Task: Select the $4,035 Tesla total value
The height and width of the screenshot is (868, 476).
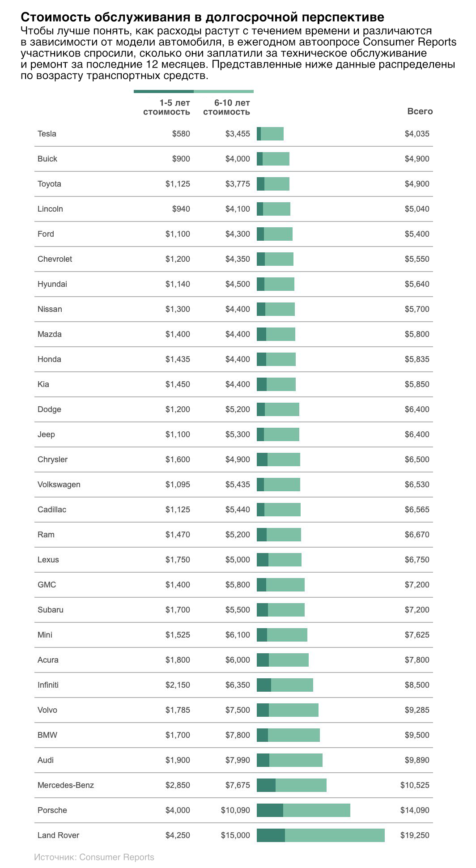Action: click(x=417, y=134)
